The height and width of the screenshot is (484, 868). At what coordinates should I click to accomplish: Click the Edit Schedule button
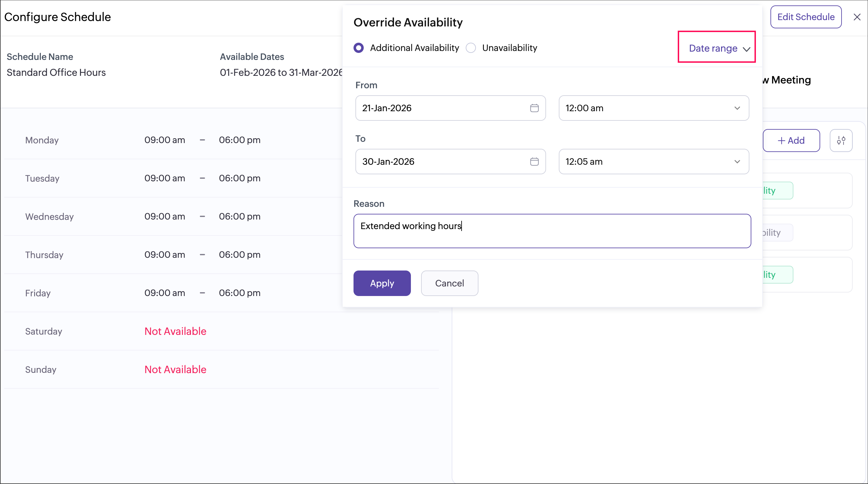(x=805, y=17)
